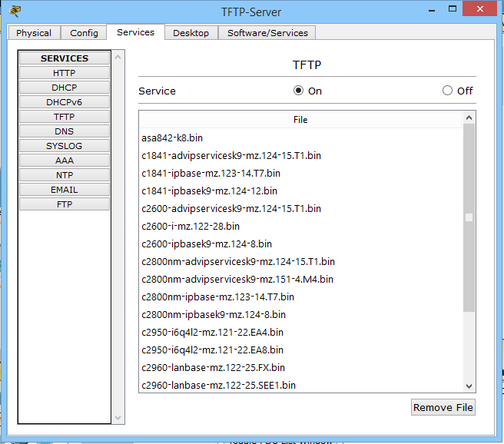Maximize the TFTP-Server window
Screen dimensions: 504x444
click(x=453, y=9)
